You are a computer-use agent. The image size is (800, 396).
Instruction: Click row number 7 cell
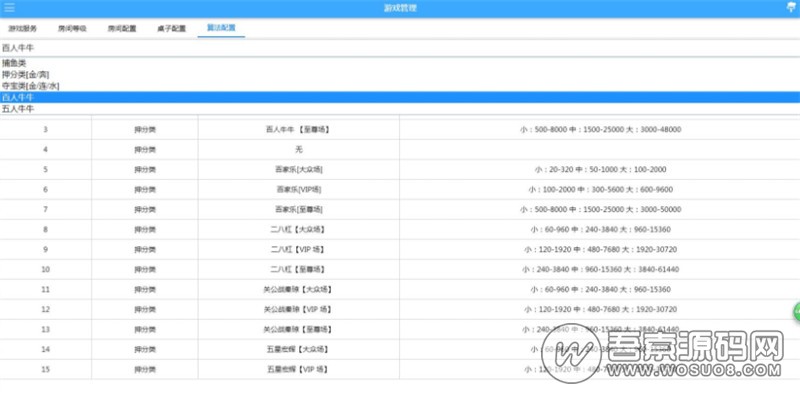coord(45,209)
